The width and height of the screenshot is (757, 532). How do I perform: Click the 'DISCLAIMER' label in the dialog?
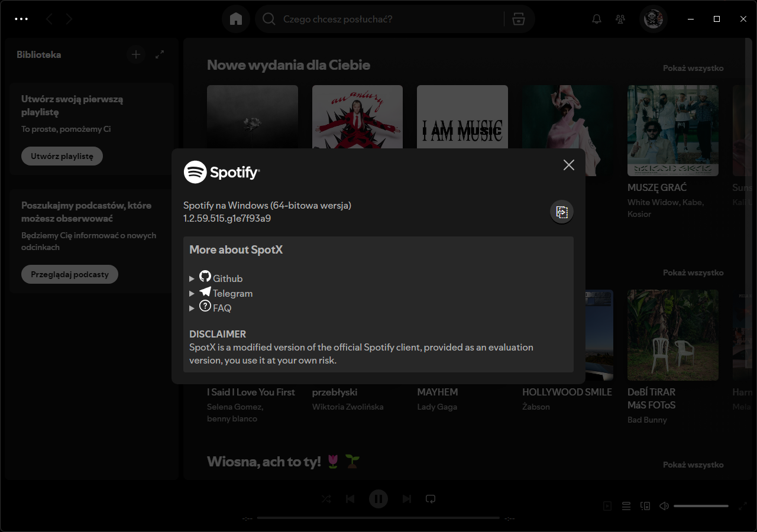coord(218,334)
